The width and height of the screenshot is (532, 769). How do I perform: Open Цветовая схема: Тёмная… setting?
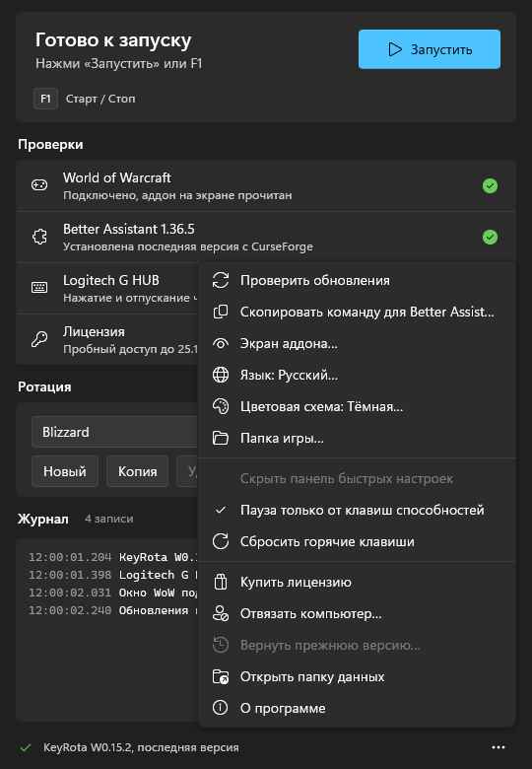357,406
